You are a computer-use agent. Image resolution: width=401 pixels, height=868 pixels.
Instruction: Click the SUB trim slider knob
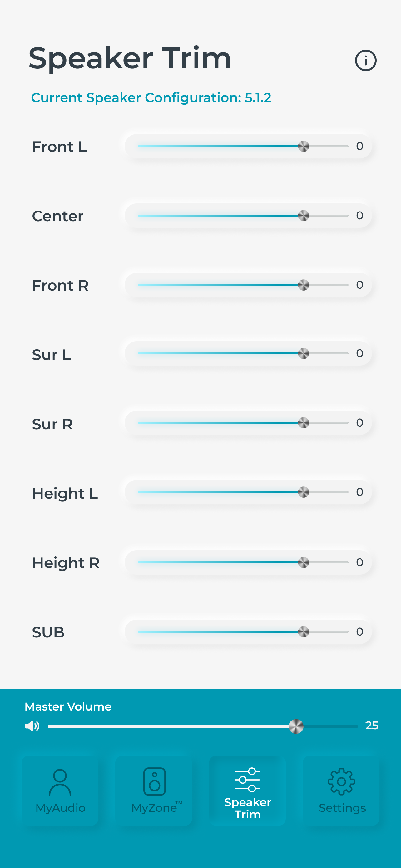[303, 632]
